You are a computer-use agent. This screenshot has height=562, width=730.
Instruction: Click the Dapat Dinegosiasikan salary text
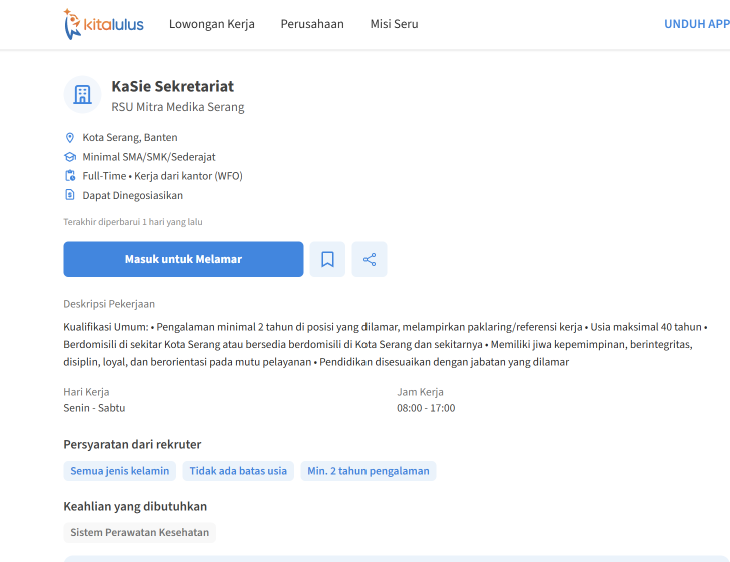point(133,195)
